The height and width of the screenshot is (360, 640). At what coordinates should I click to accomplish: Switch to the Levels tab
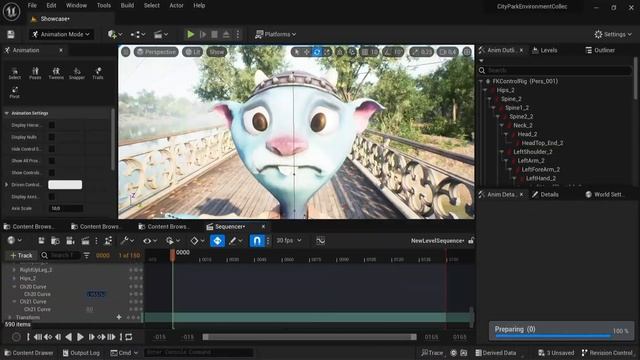544,50
